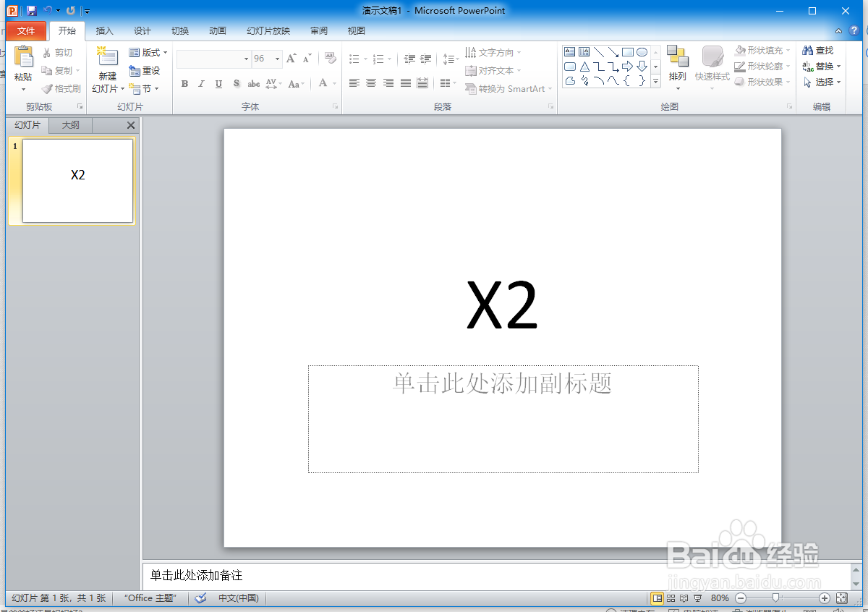Toggle Strikethrough formatting

pyautogui.click(x=254, y=84)
